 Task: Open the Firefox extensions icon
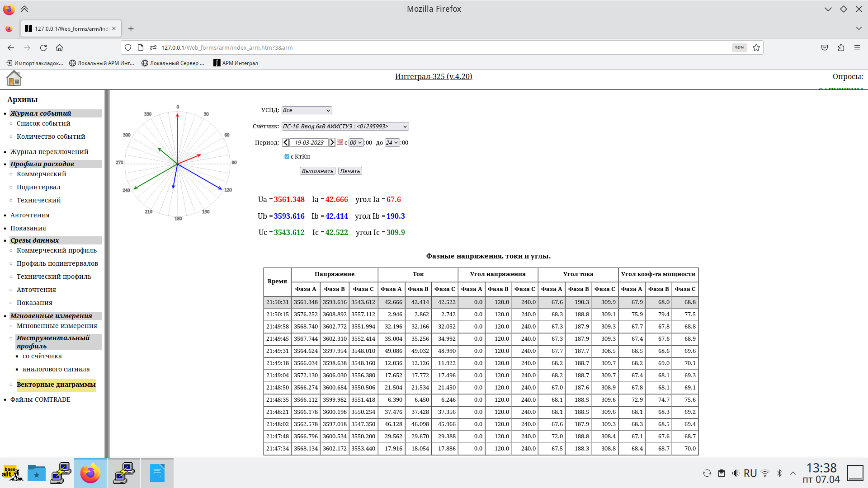coord(841,47)
